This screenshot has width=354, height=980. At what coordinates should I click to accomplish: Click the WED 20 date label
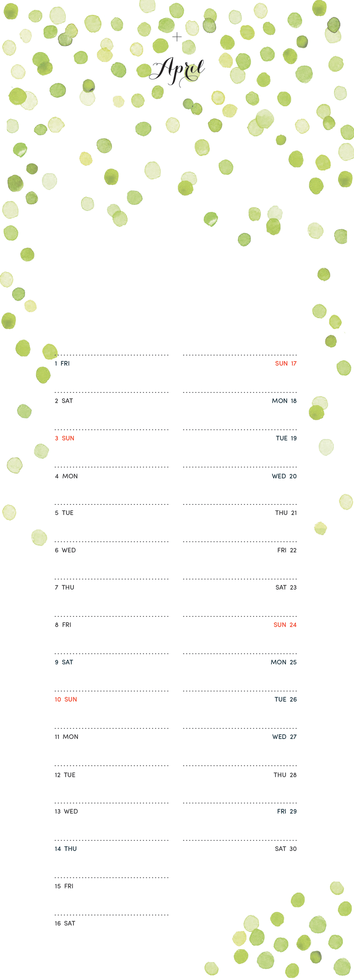coord(284,476)
